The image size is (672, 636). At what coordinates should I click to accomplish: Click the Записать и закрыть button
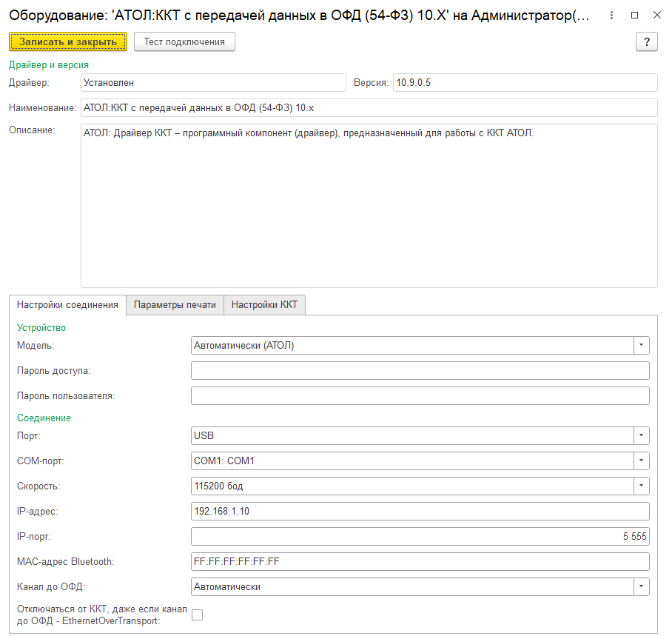(x=67, y=41)
